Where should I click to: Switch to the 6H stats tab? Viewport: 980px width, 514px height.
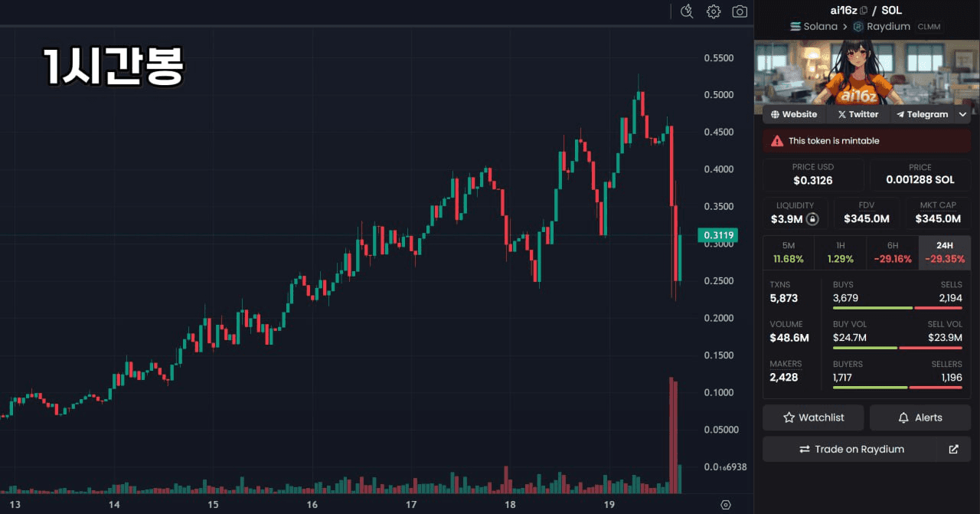point(893,252)
